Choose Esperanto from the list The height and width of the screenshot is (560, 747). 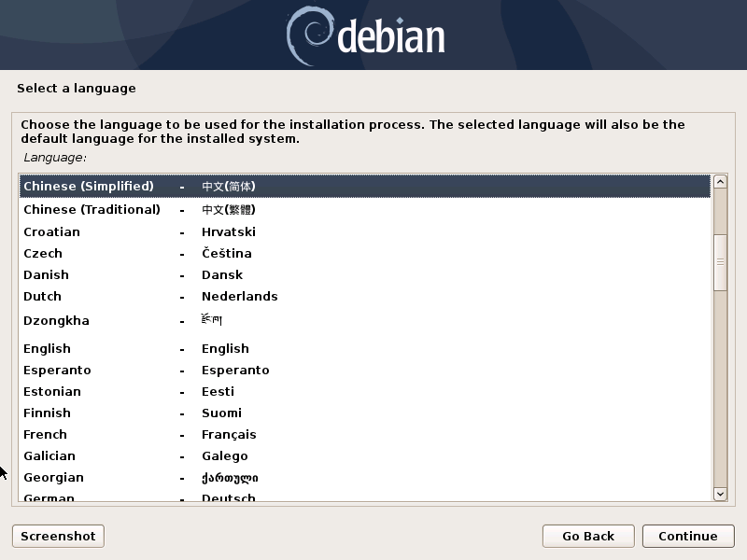[365, 370]
